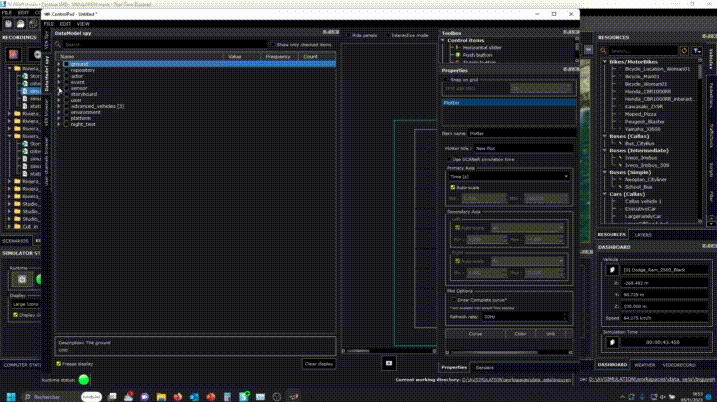This screenshot has height=402, width=717.
Task: Click the Plotter title input field
Action: coord(523,148)
